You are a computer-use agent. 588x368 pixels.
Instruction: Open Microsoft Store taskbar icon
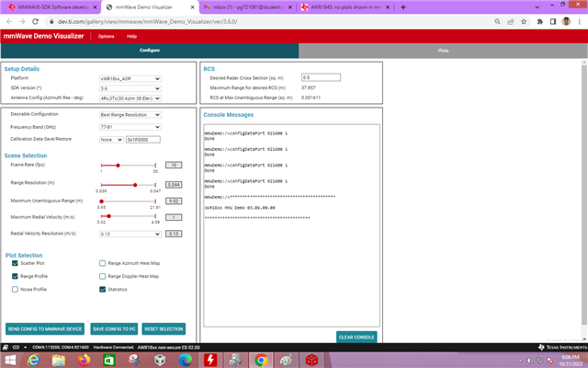click(x=109, y=360)
